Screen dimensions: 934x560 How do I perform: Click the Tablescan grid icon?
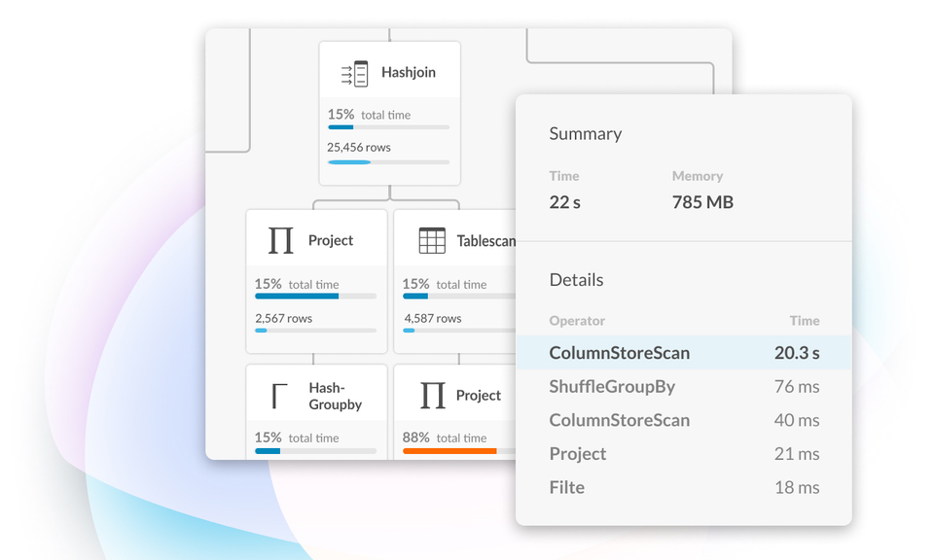point(432,239)
